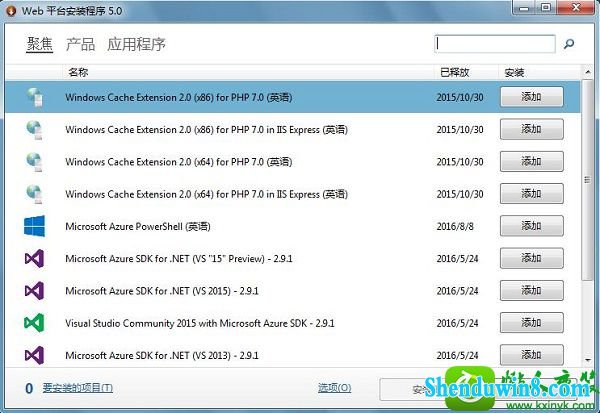Add Azure SDK for .NET (VS 2013)
This screenshot has height=413, width=600.
532,355
